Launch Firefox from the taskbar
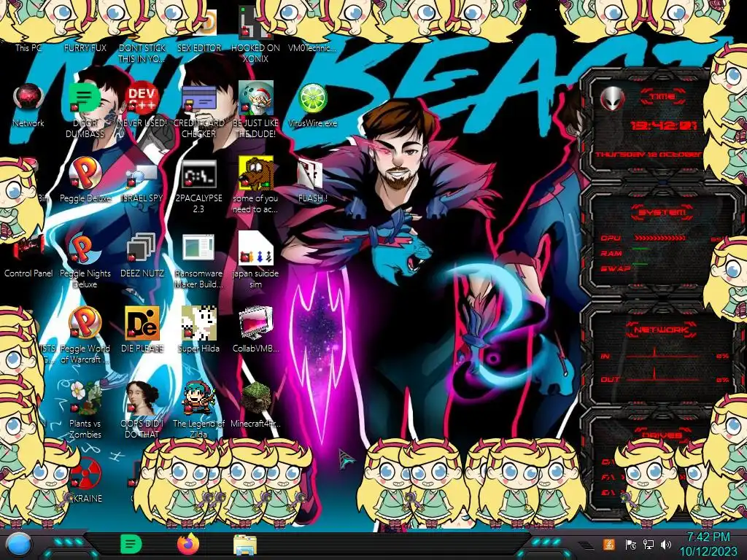 point(188,544)
